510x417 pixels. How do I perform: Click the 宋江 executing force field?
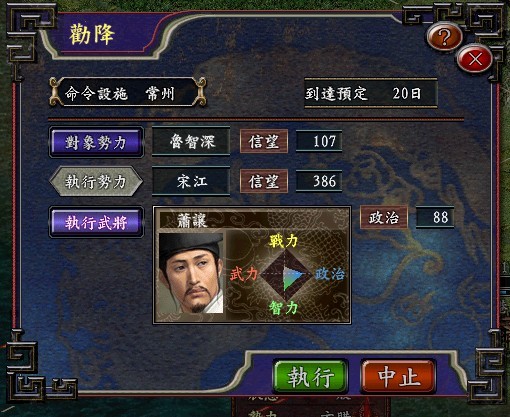191,181
